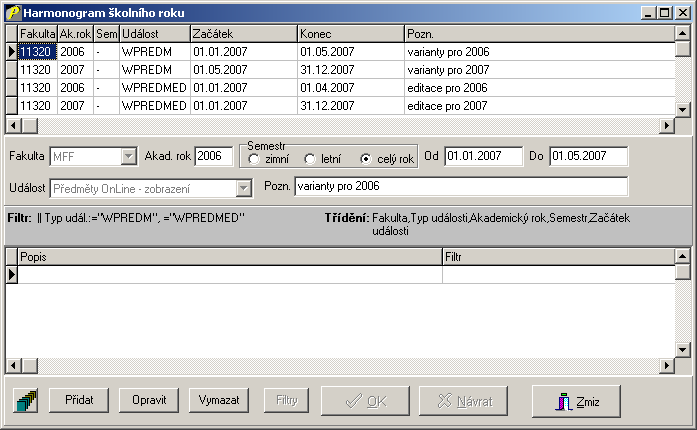
Task: Click the Akad. rok input field
Action: click(213, 156)
